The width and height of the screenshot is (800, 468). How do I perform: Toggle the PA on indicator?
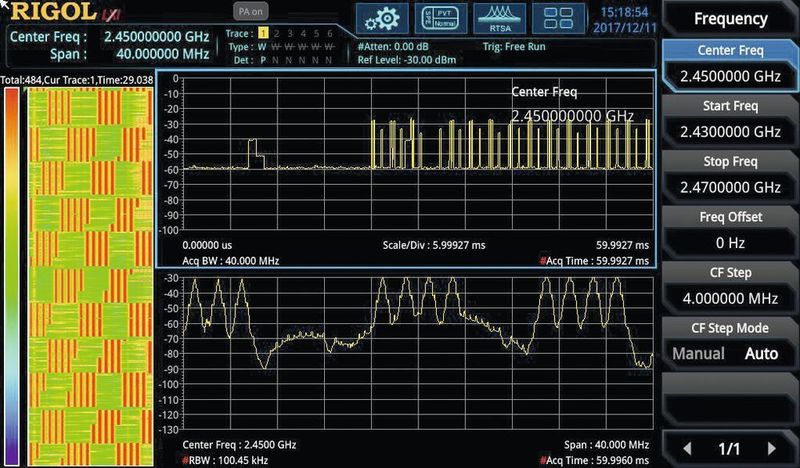[x=251, y=11]
